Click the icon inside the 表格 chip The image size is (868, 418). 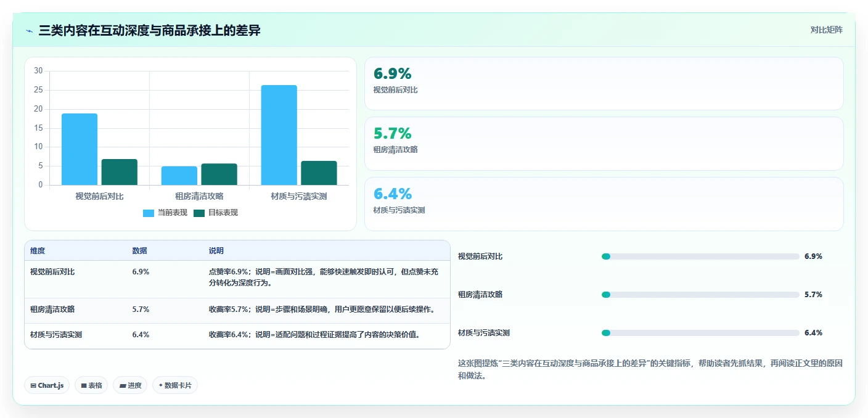click(83, 385)
